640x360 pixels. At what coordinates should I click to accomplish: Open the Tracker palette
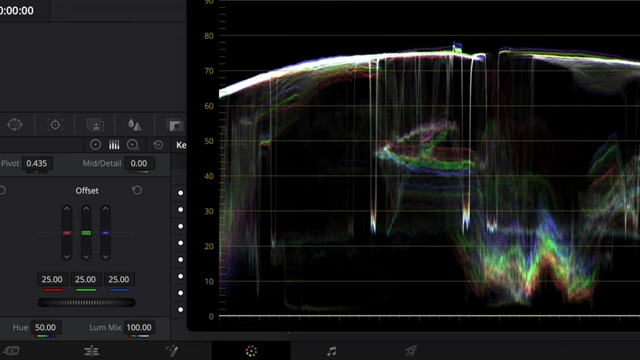point(55,124)
